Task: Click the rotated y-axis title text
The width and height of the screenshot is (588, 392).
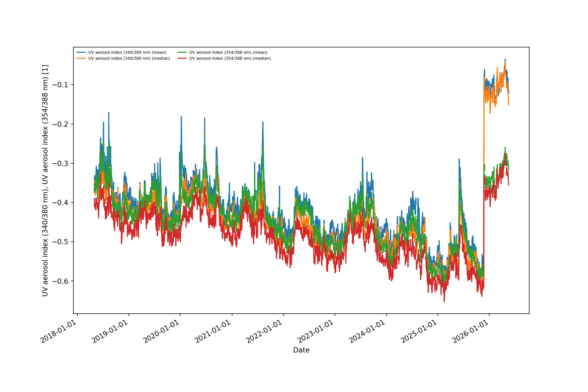Action: coord(45,181)
